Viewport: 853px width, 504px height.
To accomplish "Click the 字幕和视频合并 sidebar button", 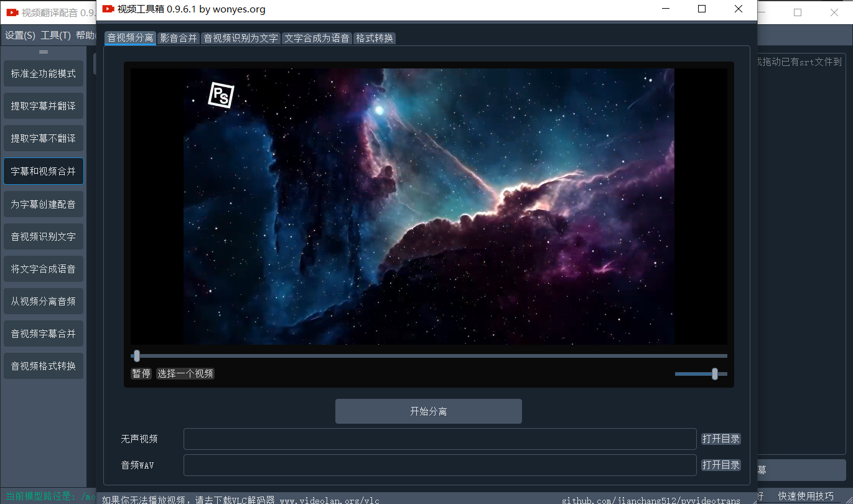I will (44, 171).
